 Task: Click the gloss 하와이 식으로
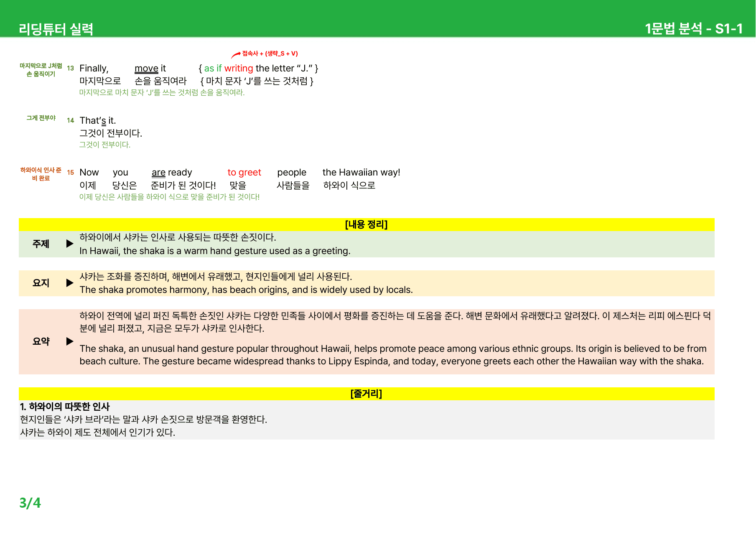pyautogui.click(x=349, y=185)
